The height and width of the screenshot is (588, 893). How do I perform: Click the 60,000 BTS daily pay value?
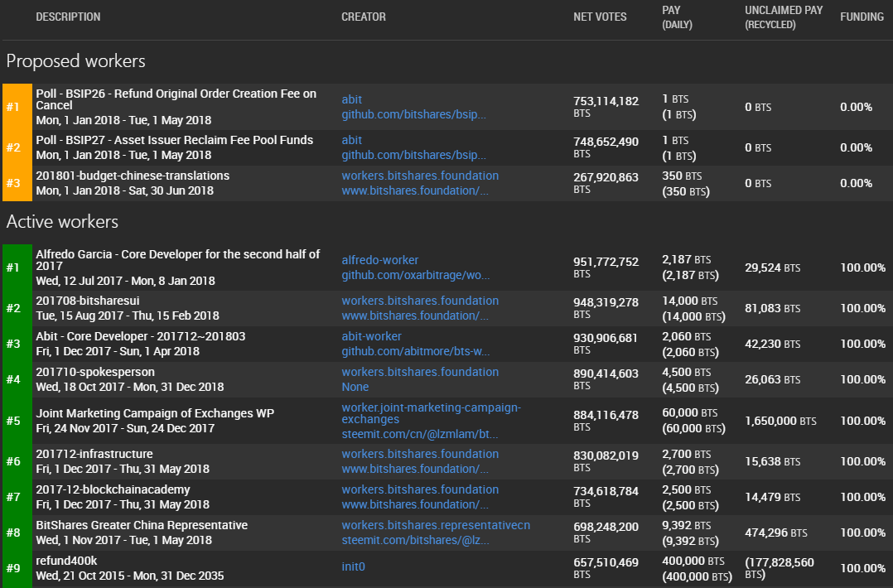(x=690, y=412)
